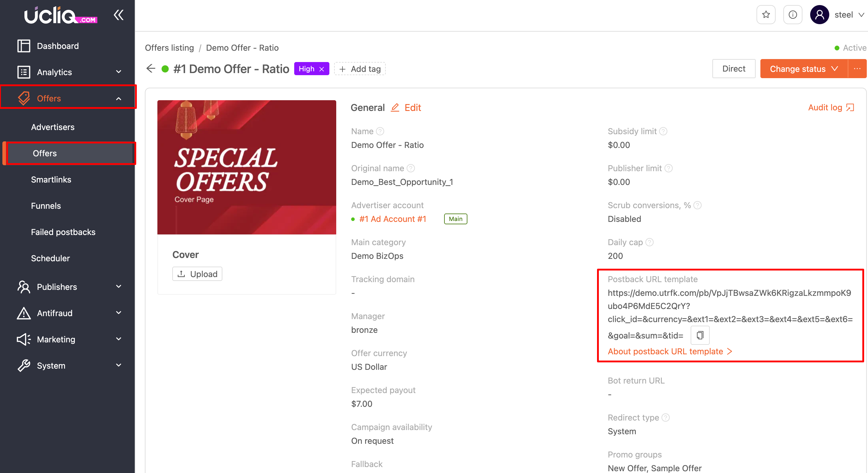Open the Dashboard menu item
The image size is (868, 473).
tap(58, 46)
